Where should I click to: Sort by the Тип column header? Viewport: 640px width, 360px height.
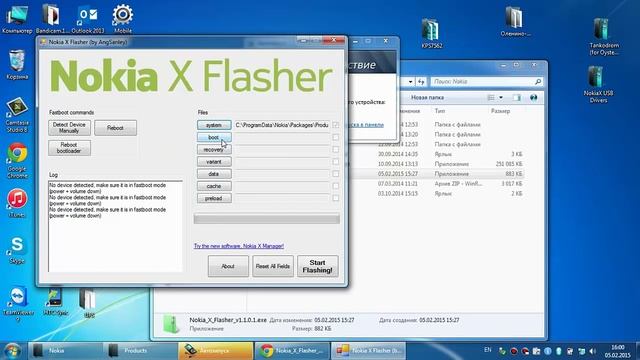pos(440,111)
